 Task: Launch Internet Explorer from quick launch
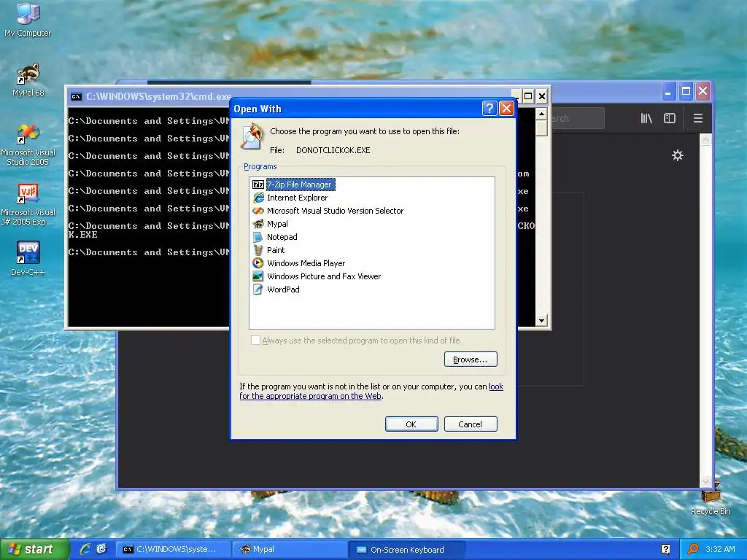[85, 549]
